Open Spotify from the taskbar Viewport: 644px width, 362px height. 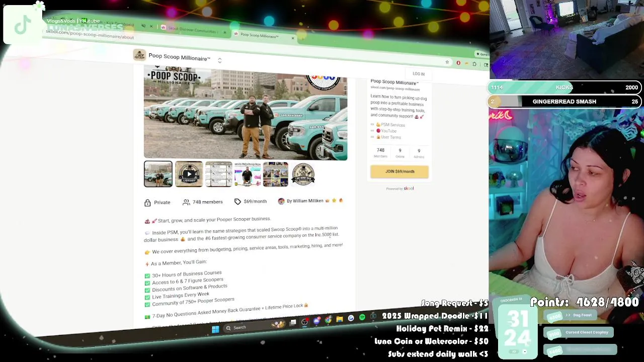coord(362,317)
